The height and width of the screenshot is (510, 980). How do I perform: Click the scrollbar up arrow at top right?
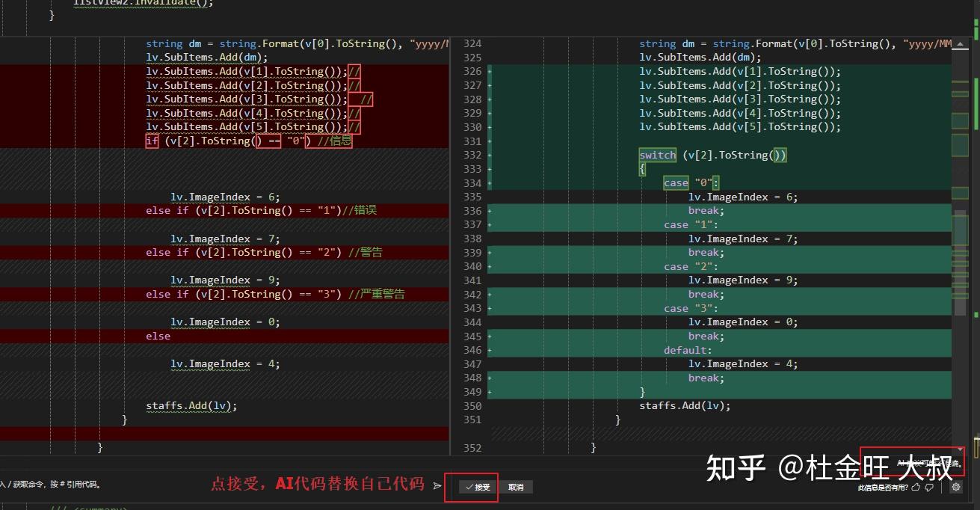click(959, 43)
